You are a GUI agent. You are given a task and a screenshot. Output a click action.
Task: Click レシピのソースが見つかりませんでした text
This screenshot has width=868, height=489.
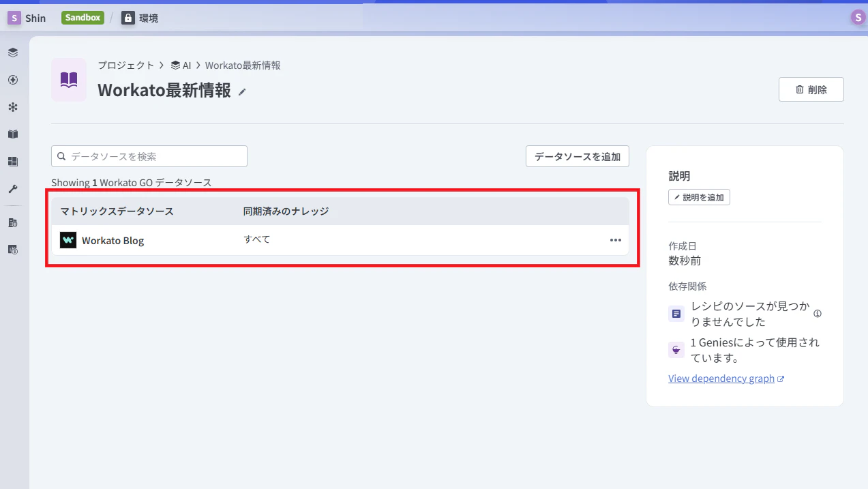[750, 314]
